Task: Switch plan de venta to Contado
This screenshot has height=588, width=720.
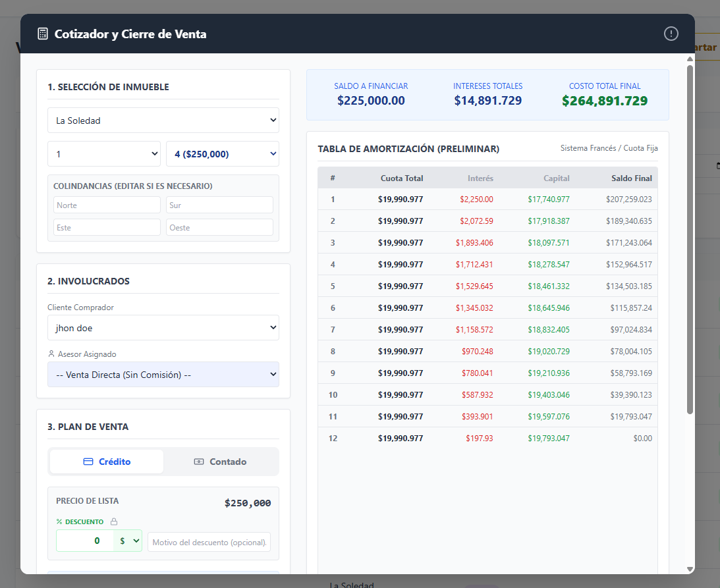Action: [x=221, y=462]
